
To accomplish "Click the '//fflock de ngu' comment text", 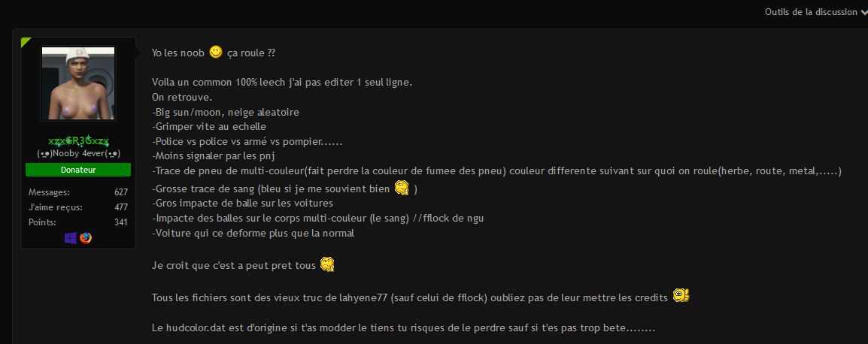I will tap(448, 218).
